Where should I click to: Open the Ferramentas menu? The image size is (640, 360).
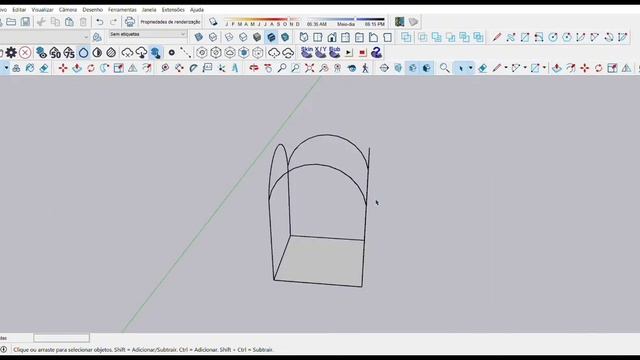coord(122,10)
